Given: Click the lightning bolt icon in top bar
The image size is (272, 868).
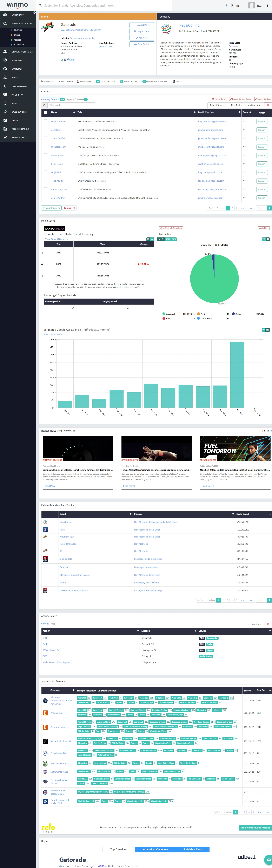Looking at the screenshot, I should point(226,6).
